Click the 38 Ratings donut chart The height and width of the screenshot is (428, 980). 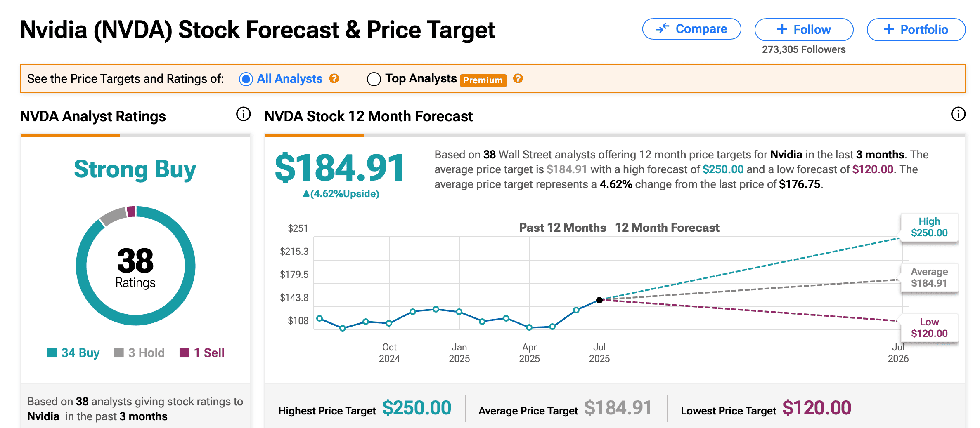coord(135,266)
